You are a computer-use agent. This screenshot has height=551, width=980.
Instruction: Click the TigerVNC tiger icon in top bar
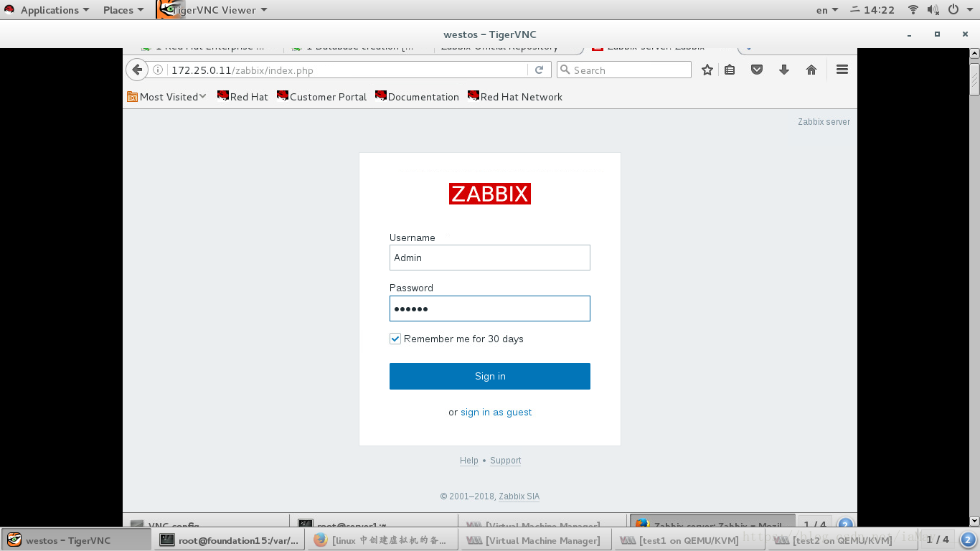(171, 9)
